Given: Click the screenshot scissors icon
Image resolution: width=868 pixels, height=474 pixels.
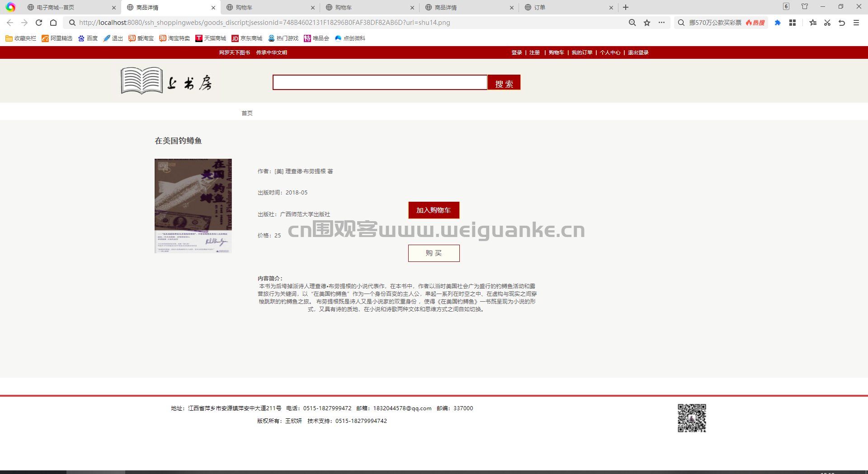Looking at the screenshot, I should tap(827, 23).
